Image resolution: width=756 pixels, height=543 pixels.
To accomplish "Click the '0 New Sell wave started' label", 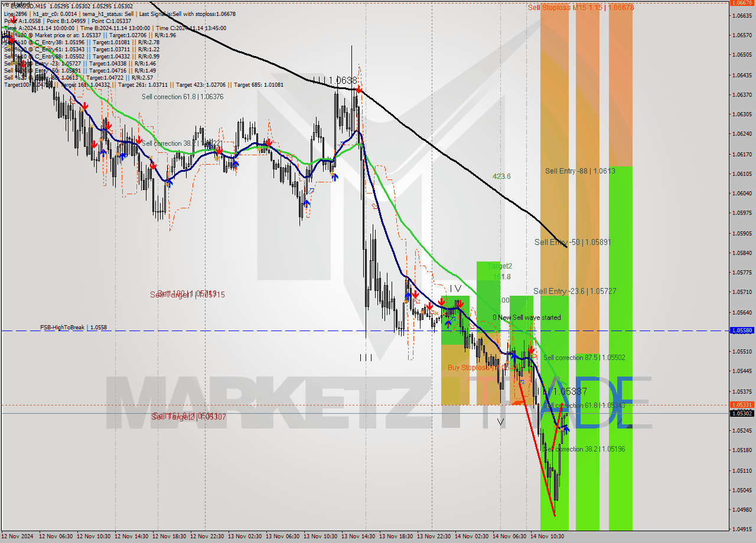I will 527,318.
